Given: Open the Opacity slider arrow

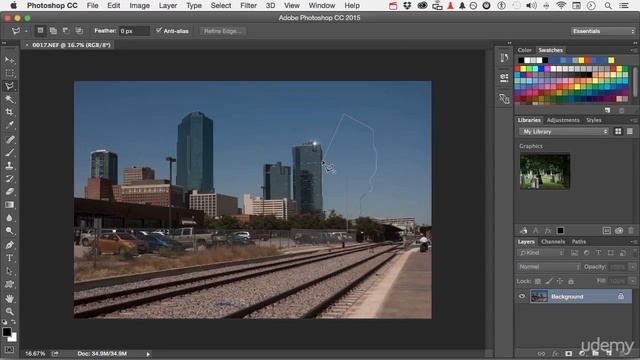Looking at the screenshot, I should [632, 267].
